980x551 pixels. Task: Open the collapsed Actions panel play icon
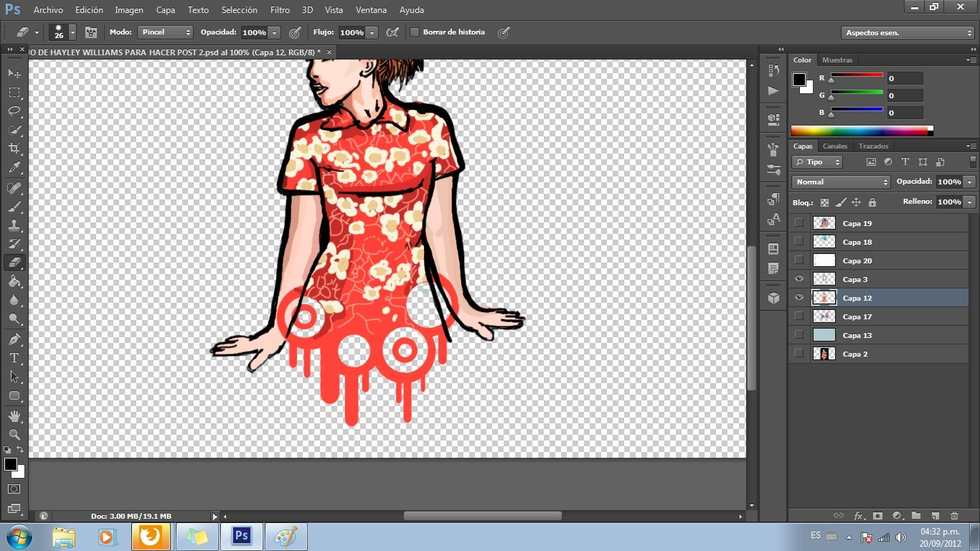pos(773,90)
